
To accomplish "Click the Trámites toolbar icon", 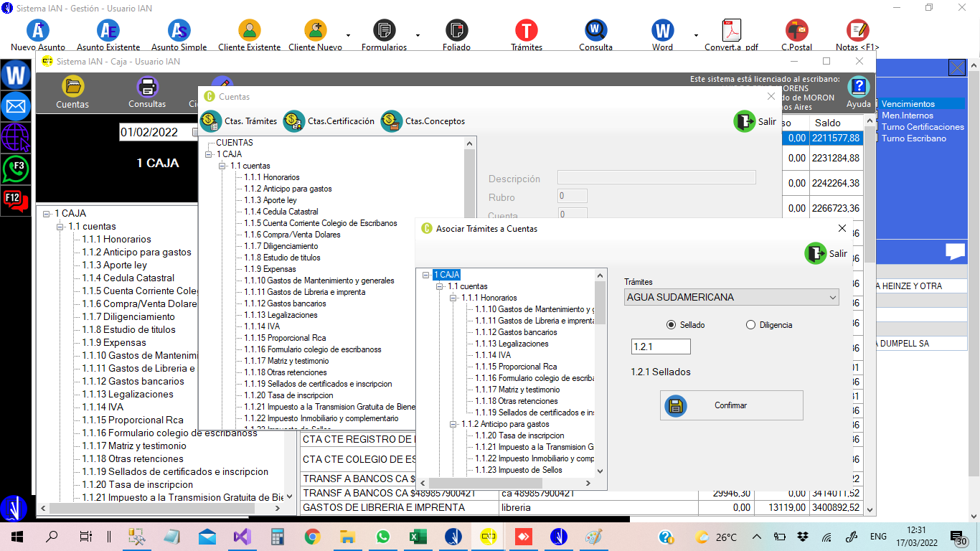I will click(526, 31).
